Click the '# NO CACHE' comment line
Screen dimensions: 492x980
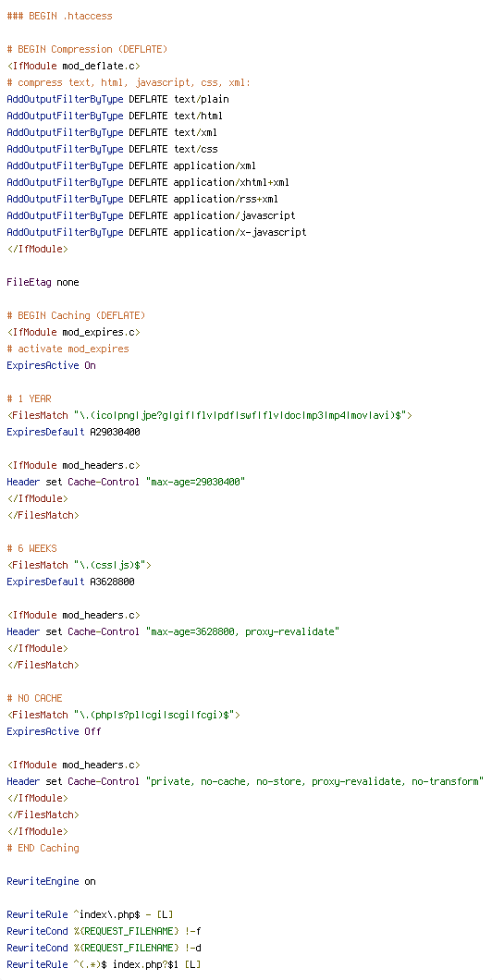tap(34, 698)
